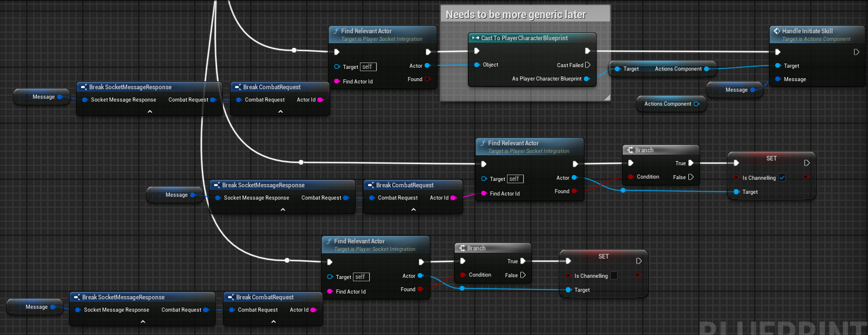Expand the top Break SocketMessageResponse node's hidden pins

150,111
